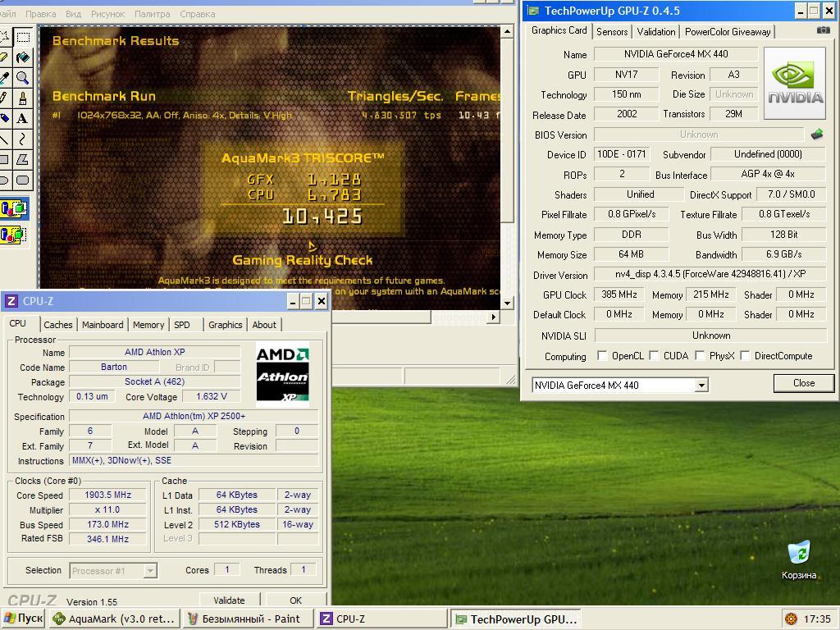Enable the PhysX checkbox
Viewport: 840px width, 630px height.
point(700,356)
